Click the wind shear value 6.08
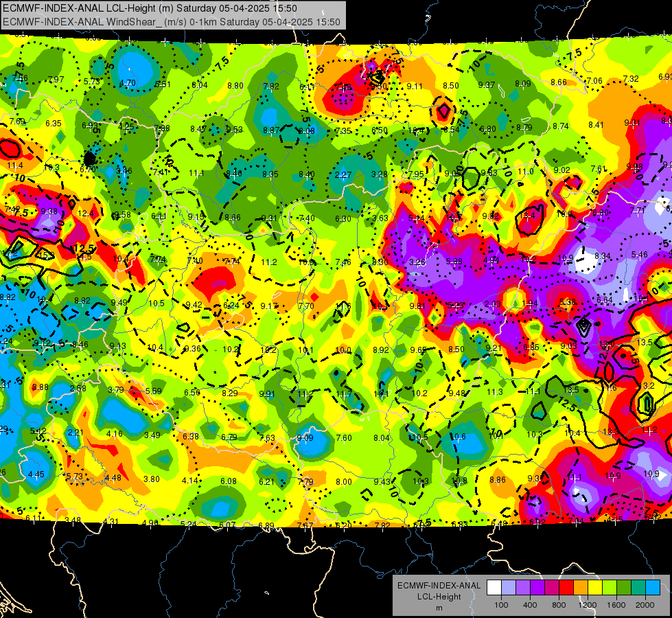Image resolution: width=672 pixels, height=618 pixels. [229, 481]
